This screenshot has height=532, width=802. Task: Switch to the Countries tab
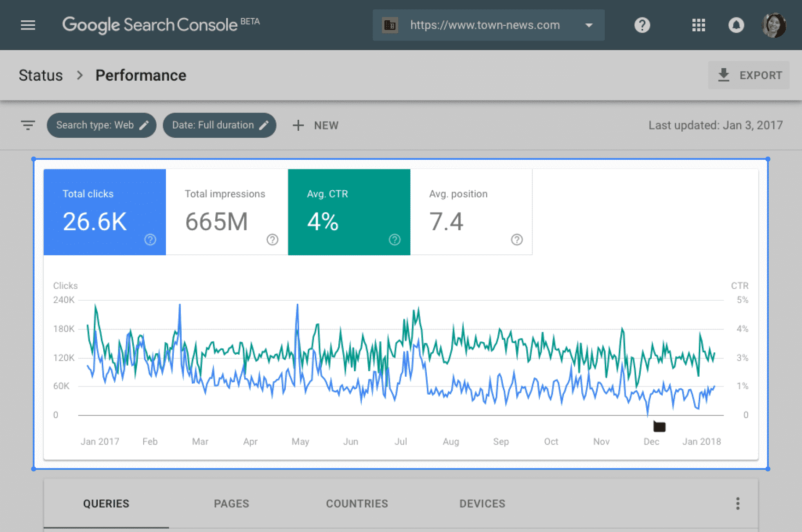tap(357, 503)
